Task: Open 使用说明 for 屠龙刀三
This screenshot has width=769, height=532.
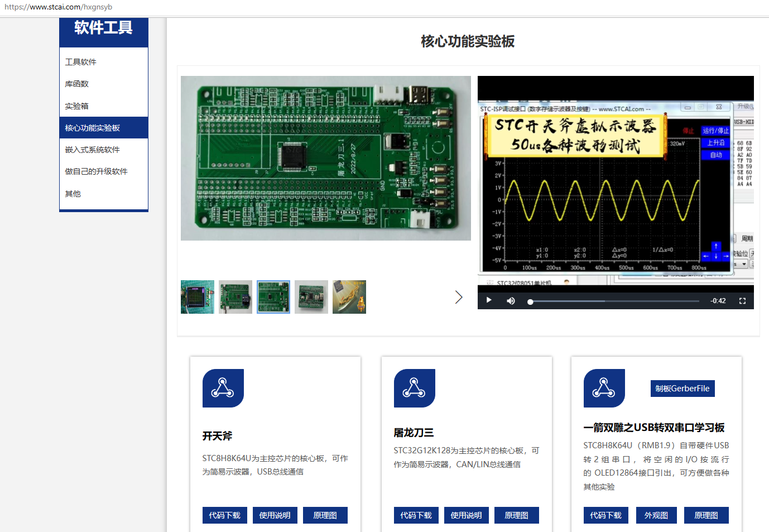Action: click(x=467, y=515)
